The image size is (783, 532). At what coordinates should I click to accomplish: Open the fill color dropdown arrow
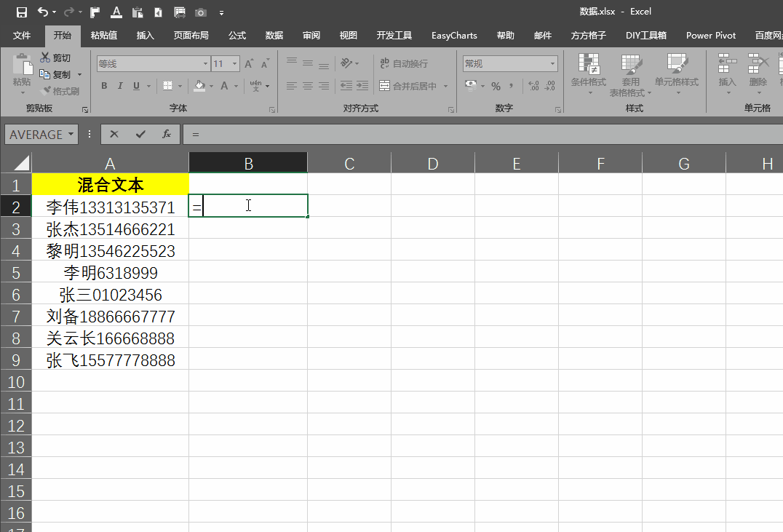(211, 86)
